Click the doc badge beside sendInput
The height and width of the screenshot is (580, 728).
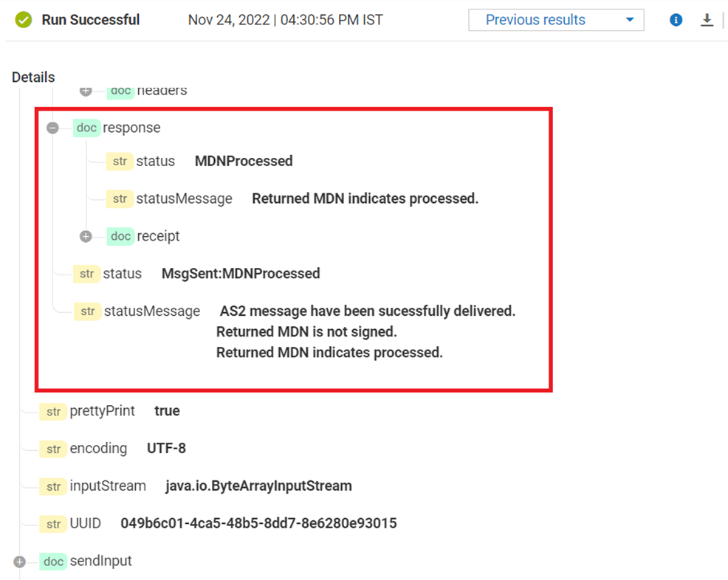click(53, 561)
